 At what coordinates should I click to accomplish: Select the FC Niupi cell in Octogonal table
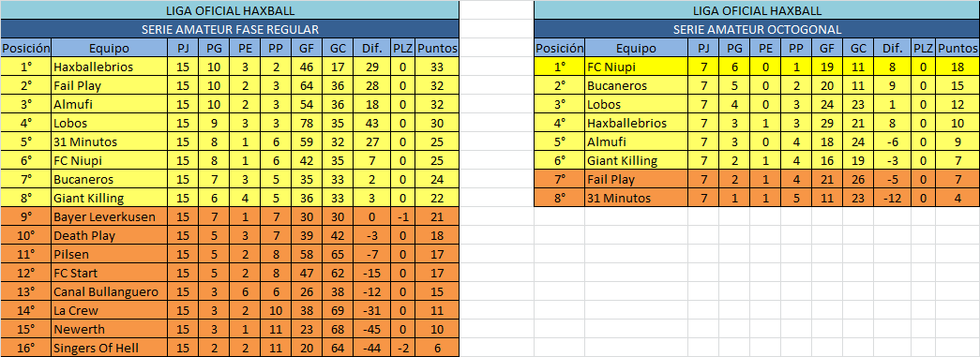pos(637,67)
